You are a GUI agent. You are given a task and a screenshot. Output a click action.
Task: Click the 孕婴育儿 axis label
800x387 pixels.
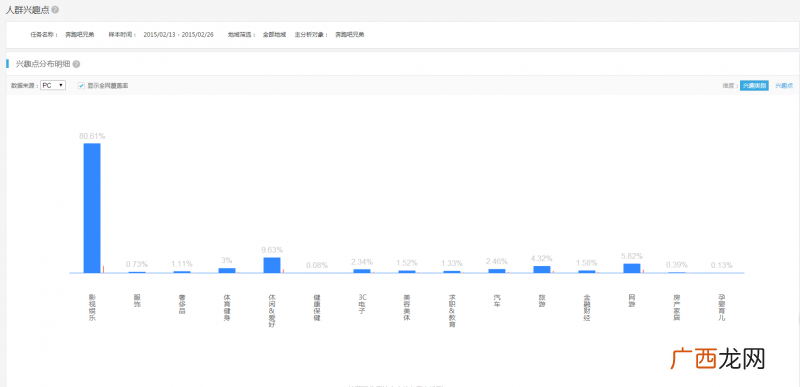pyautogui.click(x=721, y=307)
